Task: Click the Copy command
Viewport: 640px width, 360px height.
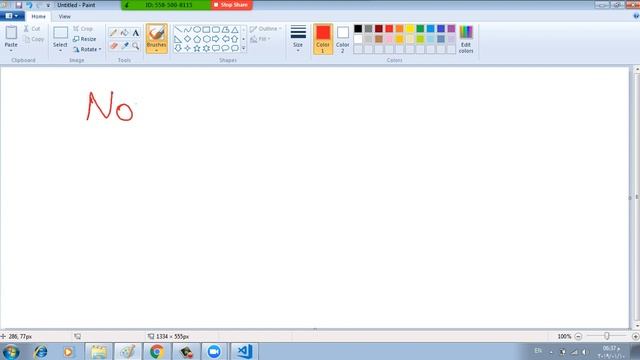Action: tap(33, 39)
